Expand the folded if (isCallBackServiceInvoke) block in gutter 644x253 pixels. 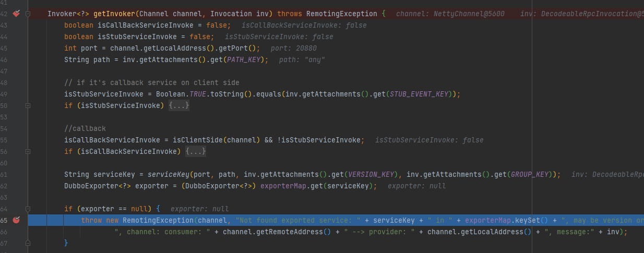point(28,151)
